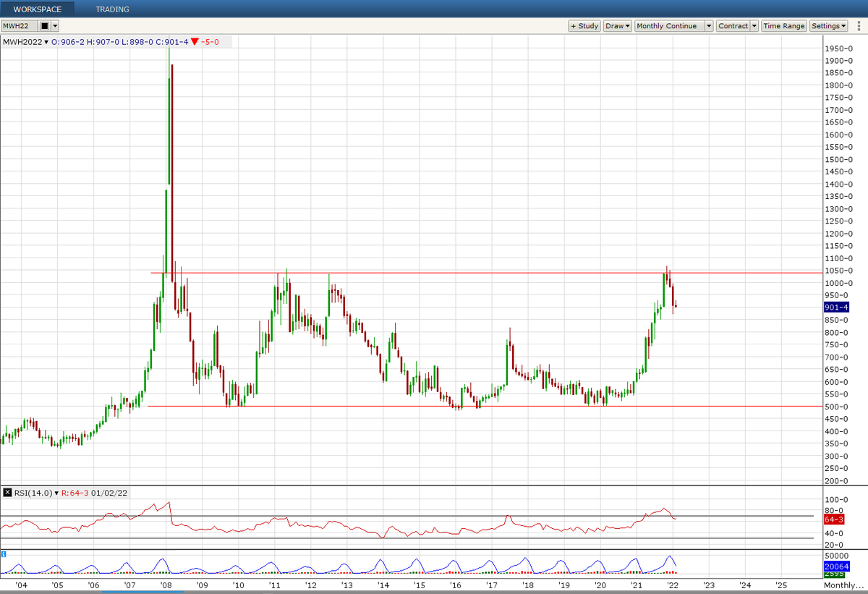868x594 pixels.
Task: Expand the arrow next to Contract
Action: click(754, 26)
